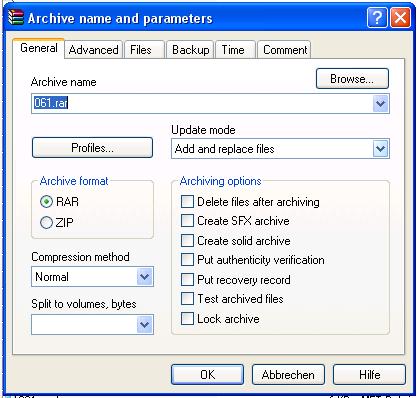
Task: Switch to the General tab
Action: tap(39, 48)
